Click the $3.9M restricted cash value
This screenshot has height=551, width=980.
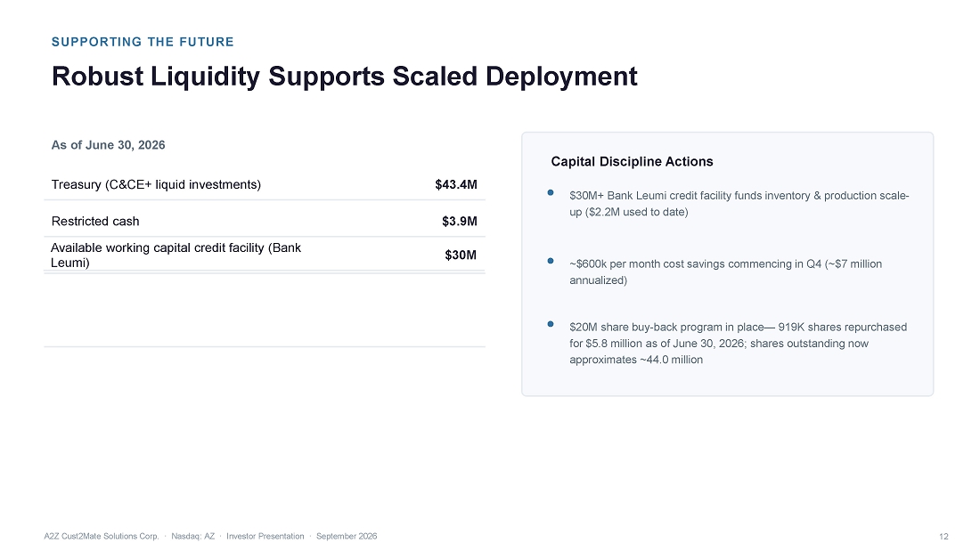460,221
